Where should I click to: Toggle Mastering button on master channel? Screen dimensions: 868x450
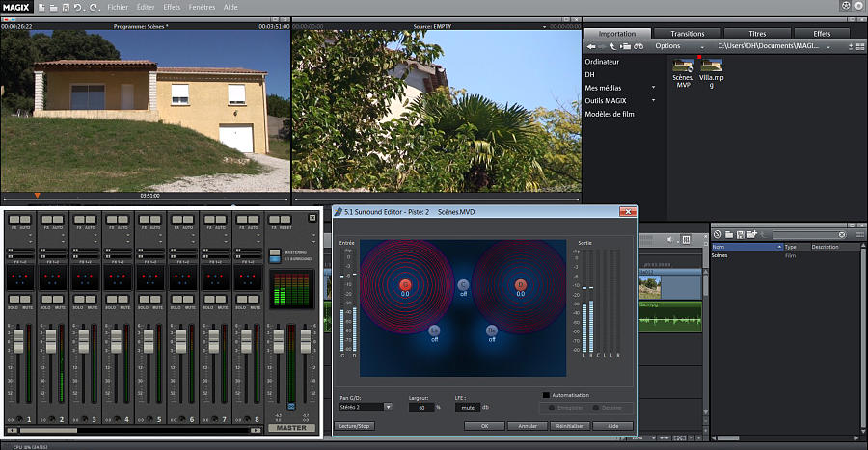275,252
